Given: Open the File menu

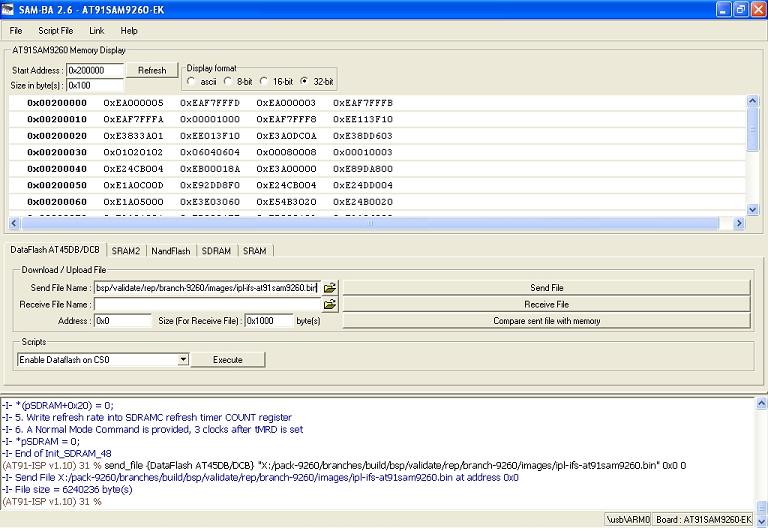Looking at the screenshot, I should [x=16, y=31].
